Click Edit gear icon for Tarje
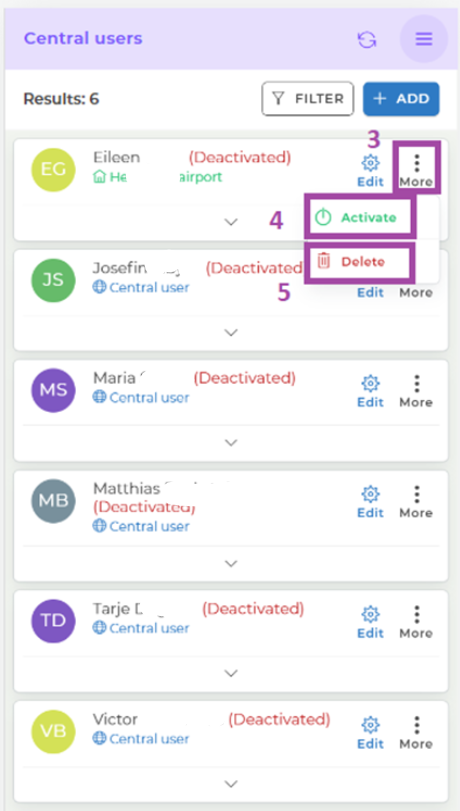The width and height of the screenshot is (460, 811). (370, 623)
